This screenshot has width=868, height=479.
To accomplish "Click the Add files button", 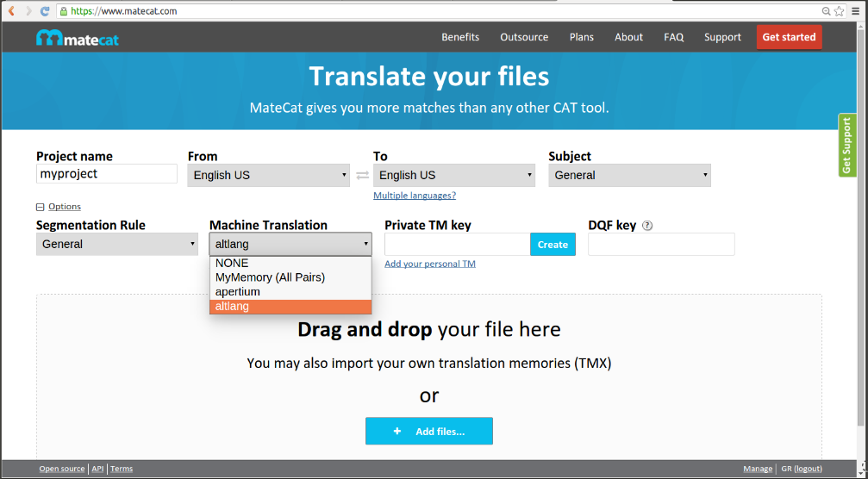I will [x=429, y=432].
